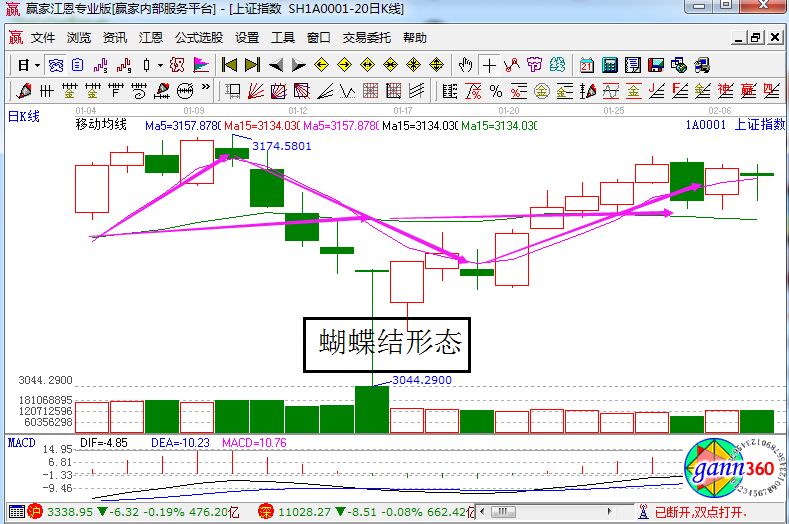Viewport: 789px width, 524px height.
Task: Expand the candlestick chart type dropdown
Action: point(161,65)
